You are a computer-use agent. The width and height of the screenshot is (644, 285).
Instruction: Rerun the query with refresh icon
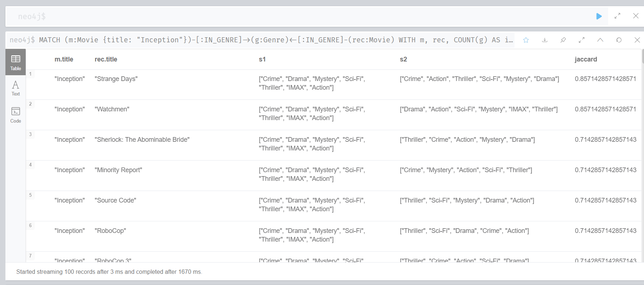point(619,40)
